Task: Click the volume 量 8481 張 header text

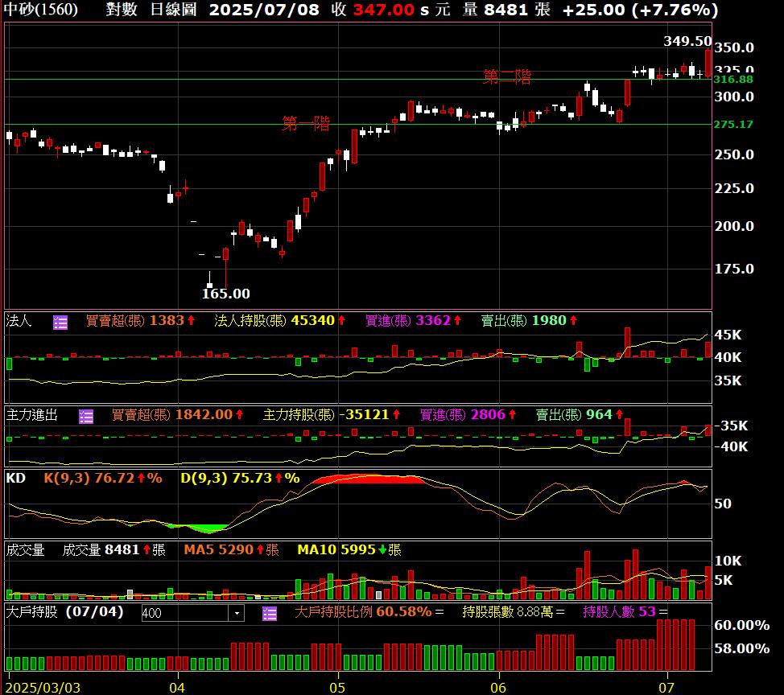Action: click(x=506, y=9)
